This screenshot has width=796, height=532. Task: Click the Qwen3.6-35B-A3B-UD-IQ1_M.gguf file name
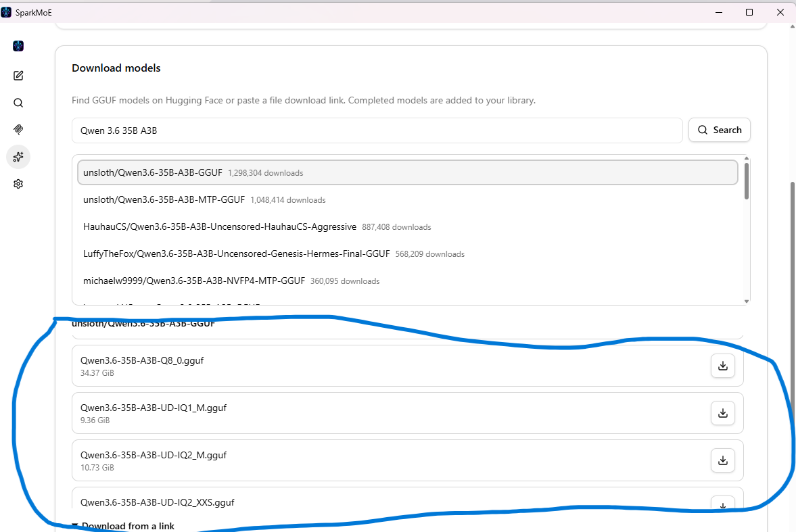click(154, 408)
